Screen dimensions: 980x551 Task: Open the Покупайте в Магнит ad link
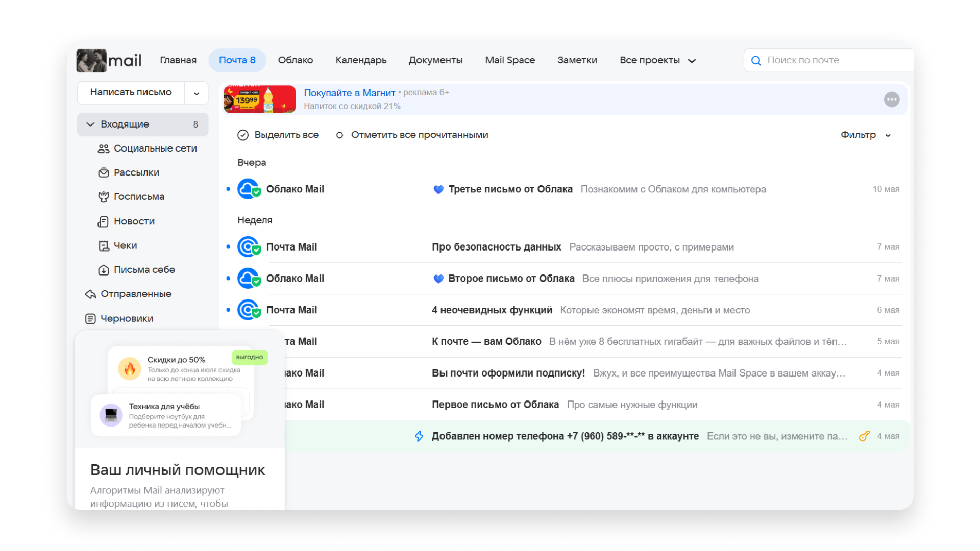350,93
